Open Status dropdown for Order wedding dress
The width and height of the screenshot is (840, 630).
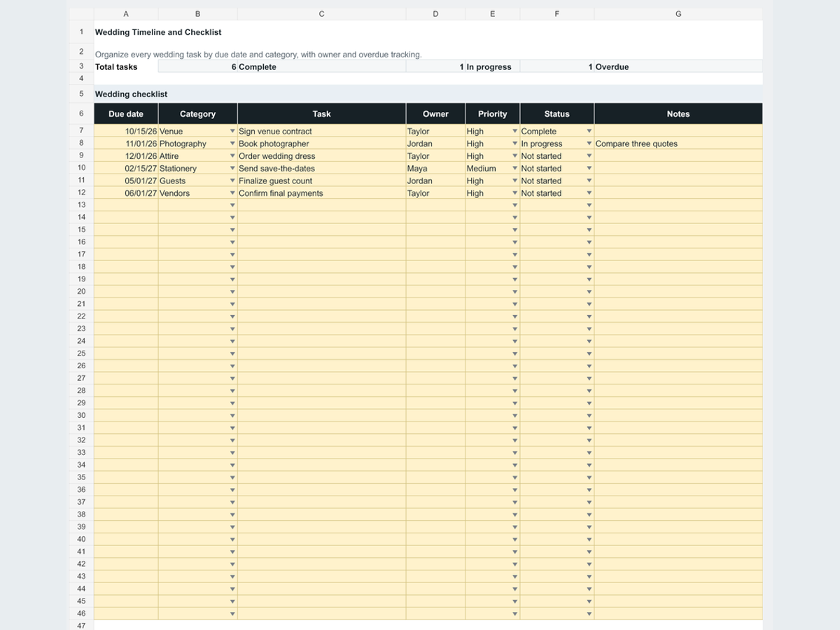[589, 156]
